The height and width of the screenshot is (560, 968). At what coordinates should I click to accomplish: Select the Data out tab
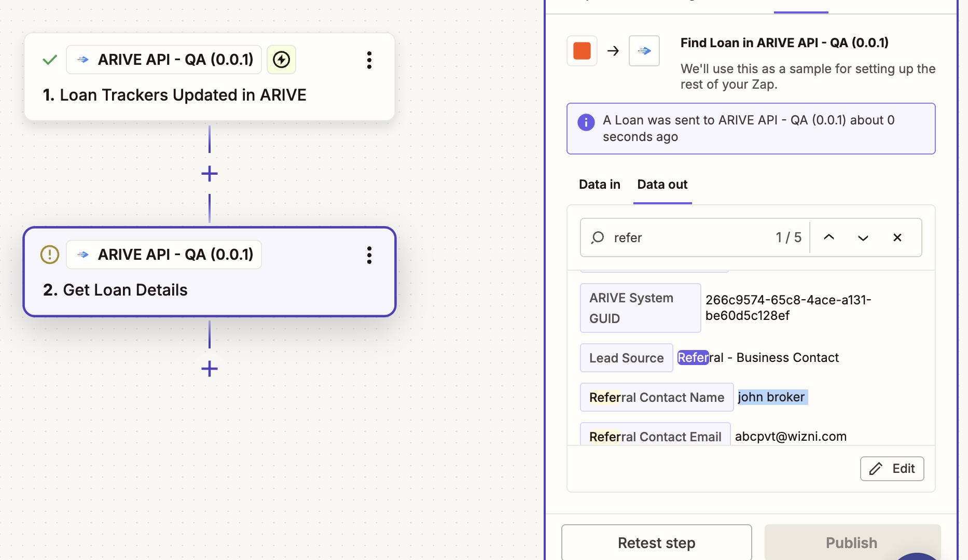tap(662, 185)
